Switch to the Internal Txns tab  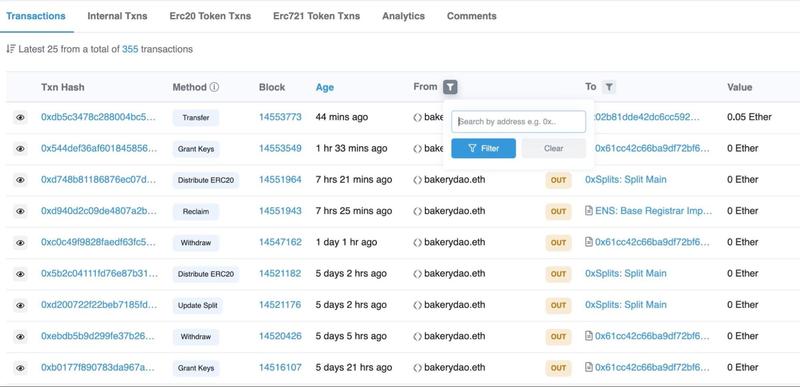[x=117, y=16]
